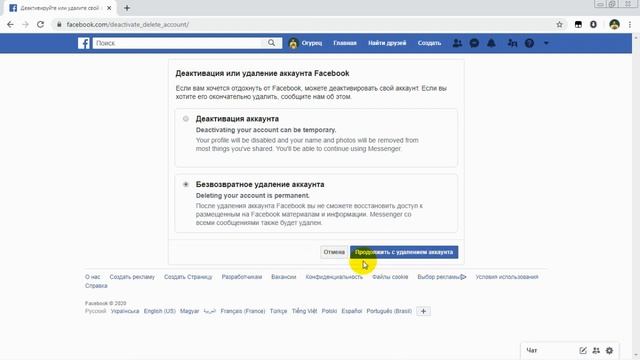Click the Facebook logo icon
The height and width of the screenshot is (360, 640).
[84, 43]
